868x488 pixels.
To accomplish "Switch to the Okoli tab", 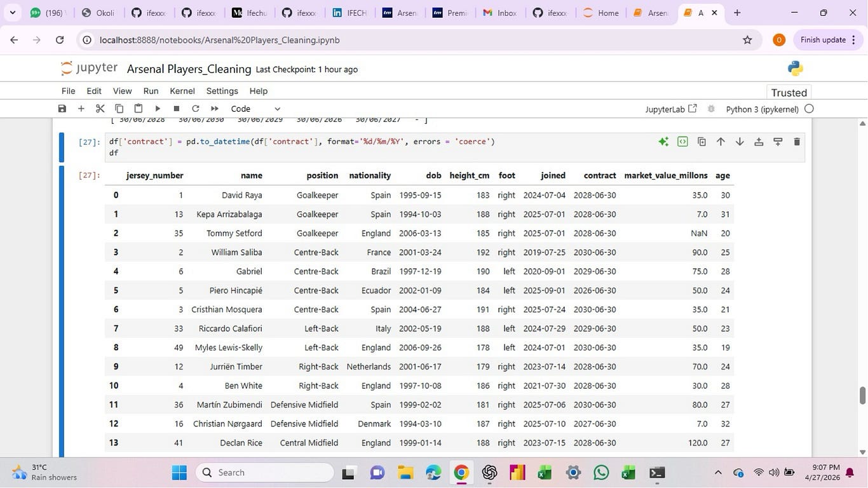I will [x=98, y=13].
